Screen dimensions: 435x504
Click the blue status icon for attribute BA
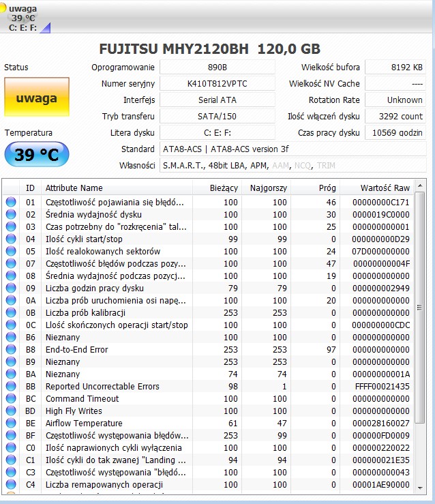11,374
